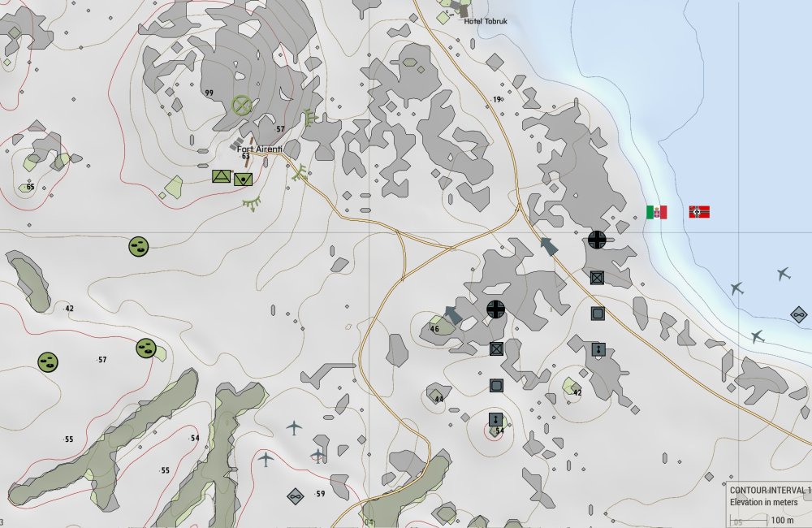Screen dimensions: 812x528
Task: Click the green dot-square marker beside the triangle marker
Action: [243, 180]
